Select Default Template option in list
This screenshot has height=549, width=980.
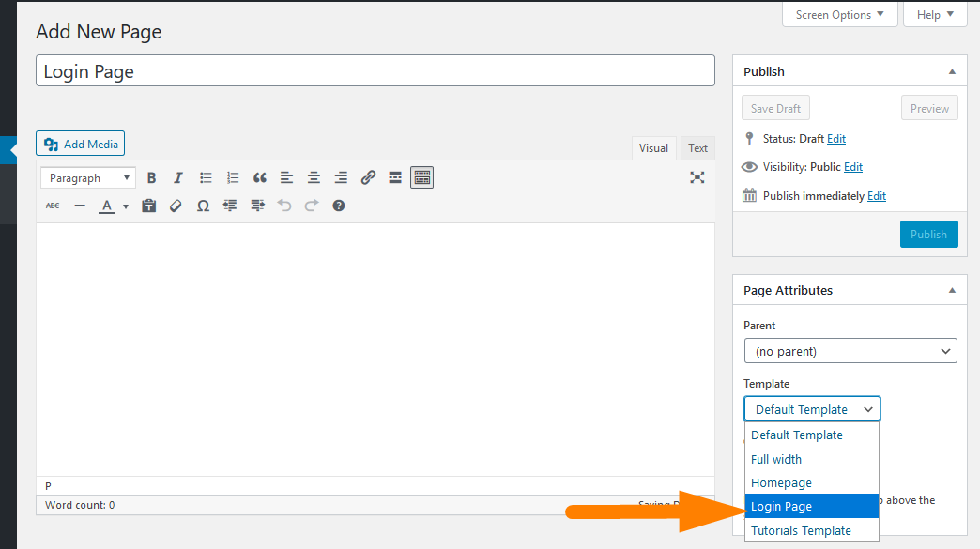812,435
